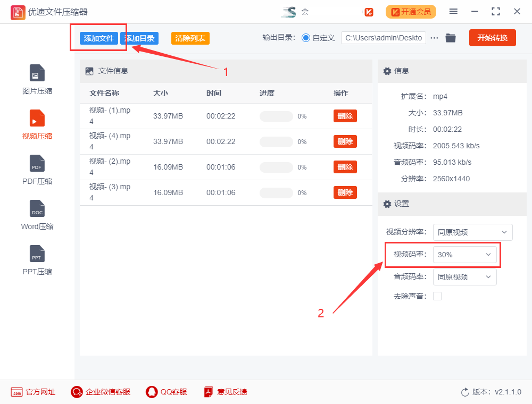Expand the 视频码率 dropdown showing 30%
532x404 pixels.
pyautogui.click(x=465, y=255)
